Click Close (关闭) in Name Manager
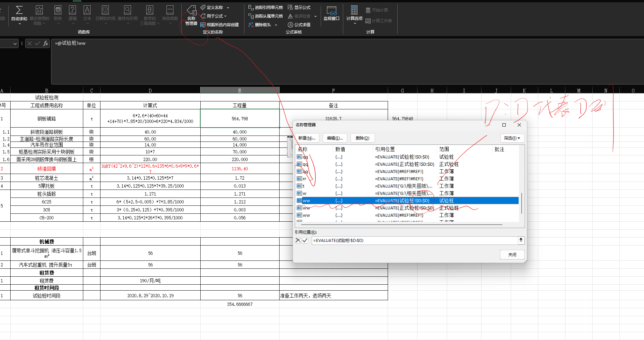Screen dimensions: 644x340 pyautogui.click(x=512, y=255)
